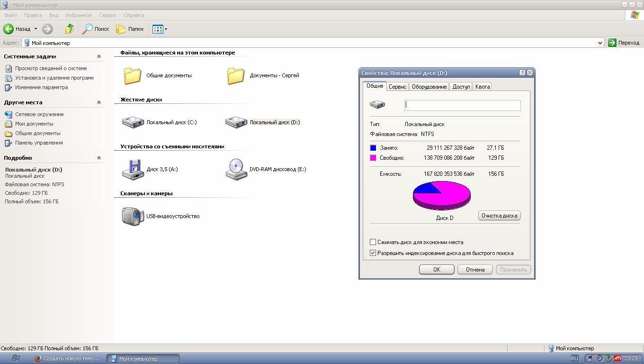Click the Мой компьютер taskbar button
This screenshot has width=644, height=364.
[x=143, y=358]
